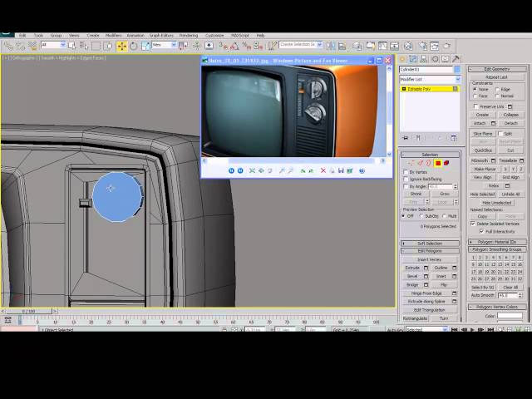Open the Create command panel tab
The width and height of the screenshot is (532, 399).
(x=402, y=59)
